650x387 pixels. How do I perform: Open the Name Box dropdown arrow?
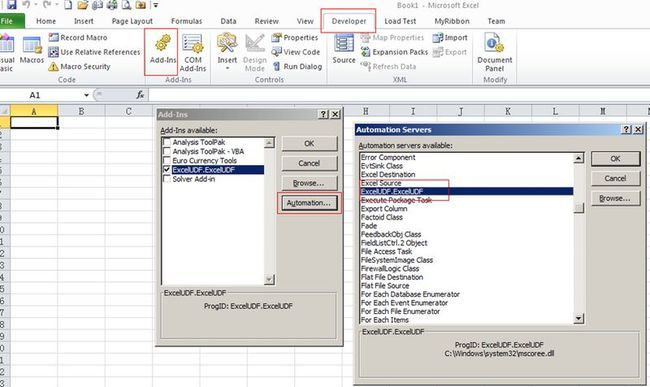pos(86,95)
